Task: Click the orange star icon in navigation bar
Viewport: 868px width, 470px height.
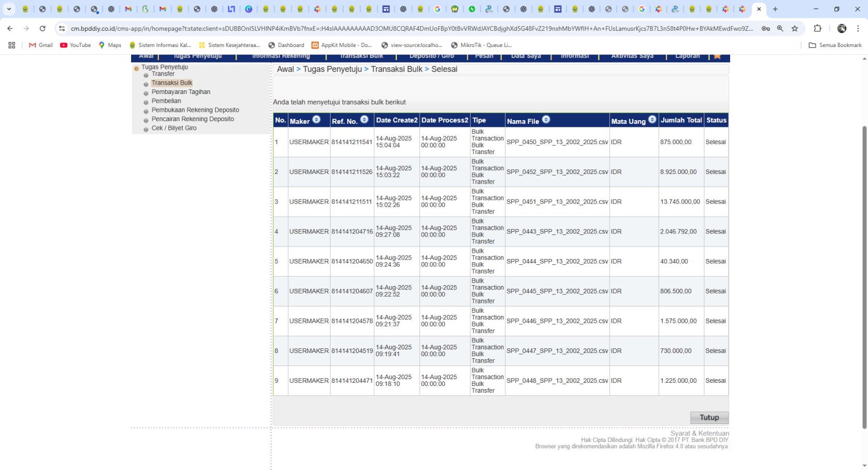Action: click(x=717, y=56)
